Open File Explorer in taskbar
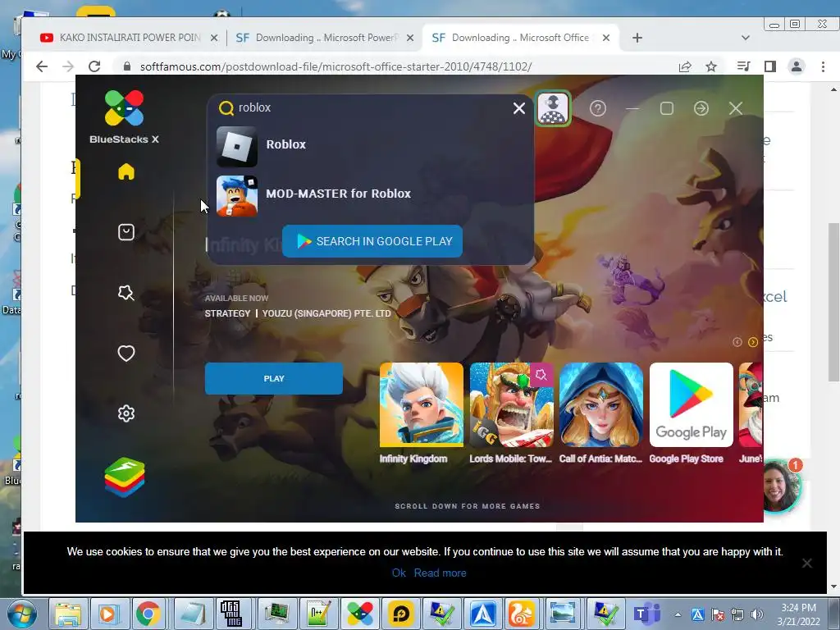 click(x=68, y=614)
